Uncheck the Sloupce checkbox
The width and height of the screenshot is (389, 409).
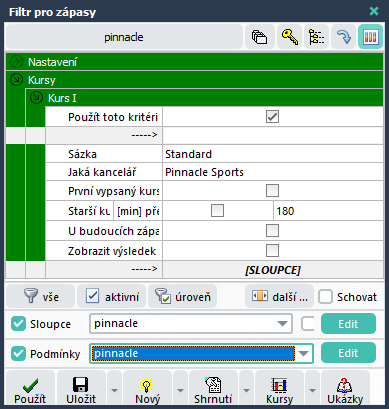pyautogui.click(x=18, y=324)
